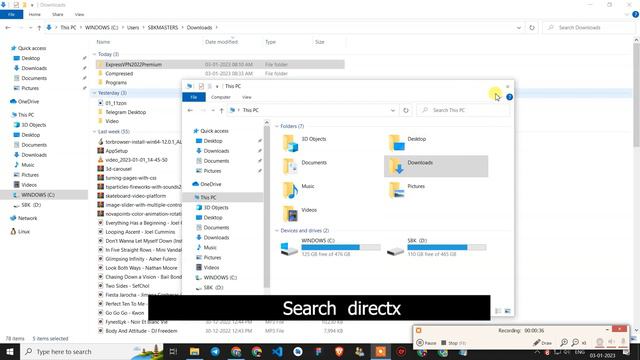Click the recorder zoom-in magnifier icon
Viewport: 640px width, 360px height.
(564, 342)
